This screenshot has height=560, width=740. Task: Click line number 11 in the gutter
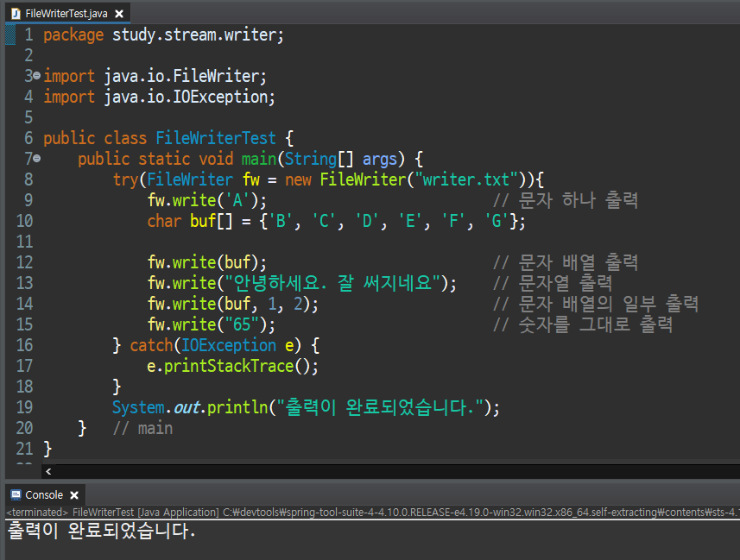[24, 242]
